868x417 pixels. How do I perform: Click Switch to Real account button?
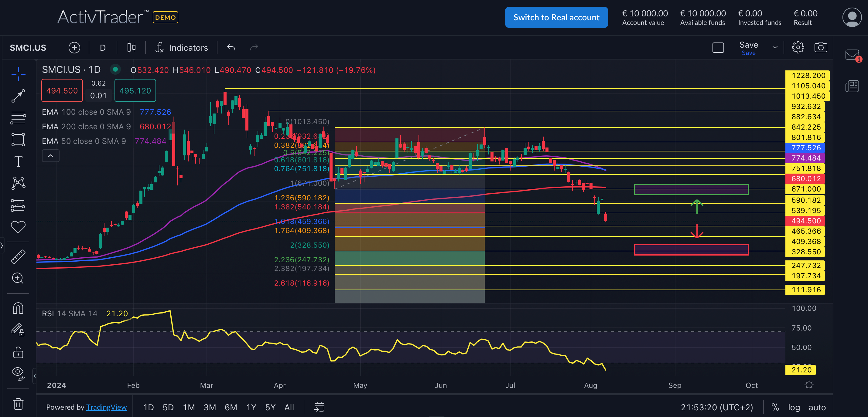tap(556, 18)
